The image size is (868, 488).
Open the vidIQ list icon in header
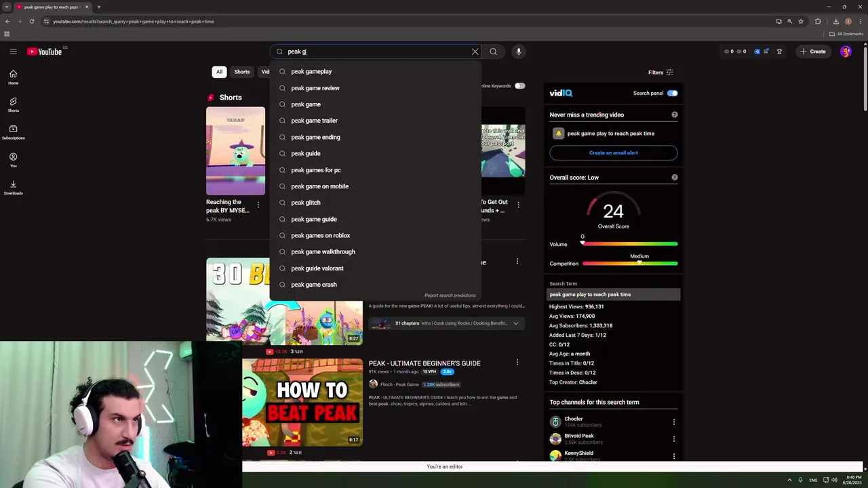766,52
